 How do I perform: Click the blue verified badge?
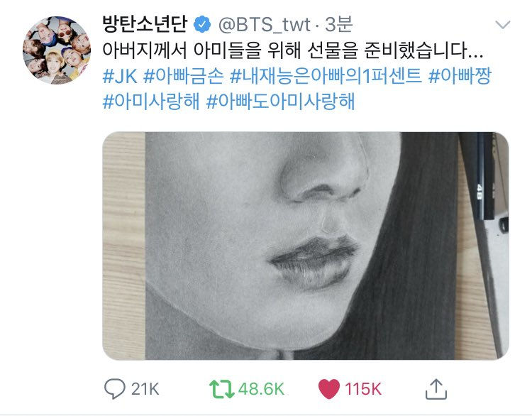[202, 24]
